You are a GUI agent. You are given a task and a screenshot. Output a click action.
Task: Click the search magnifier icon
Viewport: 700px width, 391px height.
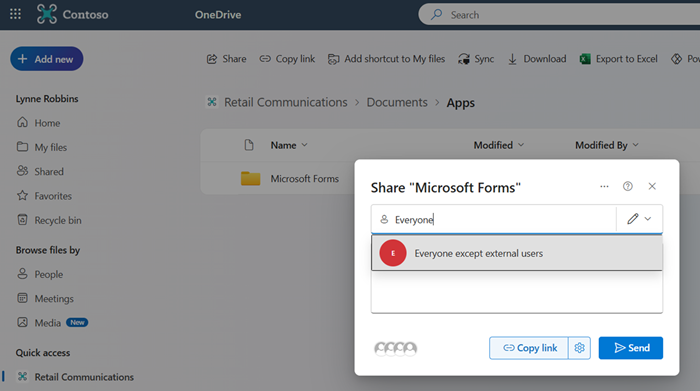coord(436,14)
